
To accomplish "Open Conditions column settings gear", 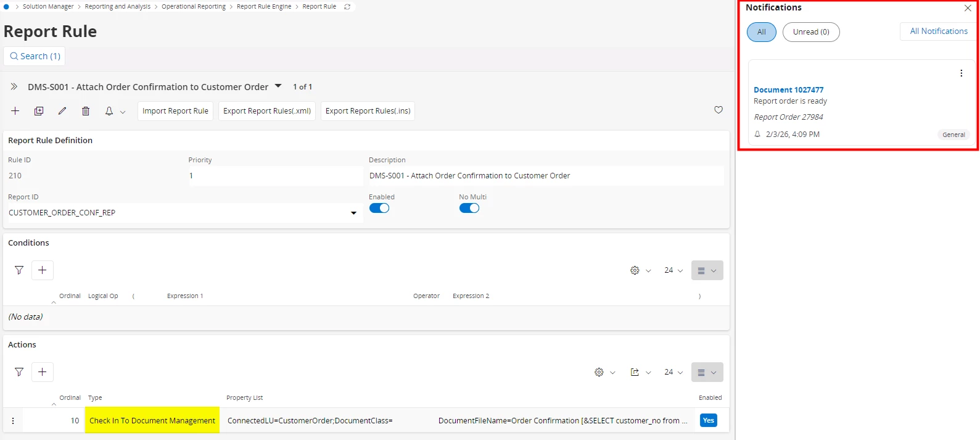I will pos(635,270).
